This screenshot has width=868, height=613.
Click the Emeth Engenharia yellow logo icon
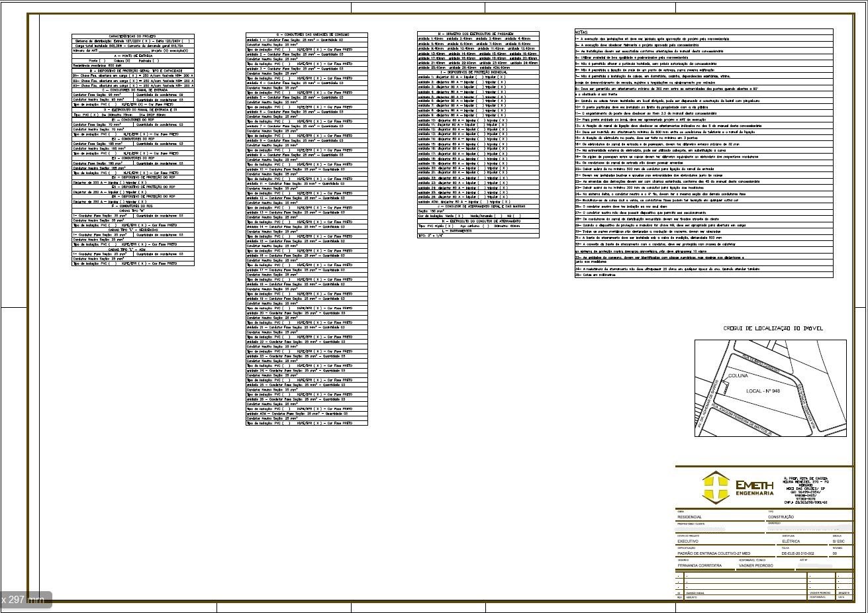click(x=716, y=487)
